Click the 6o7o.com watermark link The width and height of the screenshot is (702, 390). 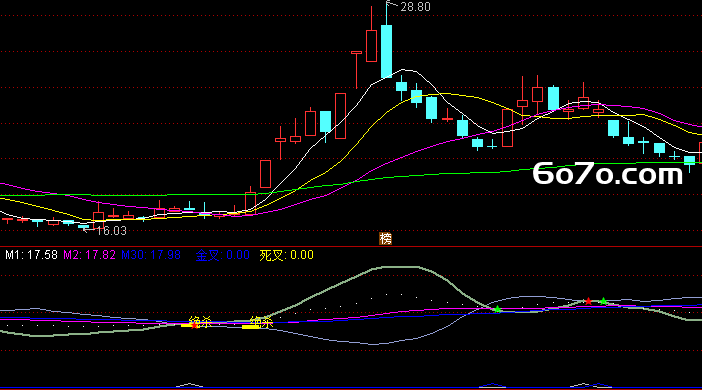[608, 173]
